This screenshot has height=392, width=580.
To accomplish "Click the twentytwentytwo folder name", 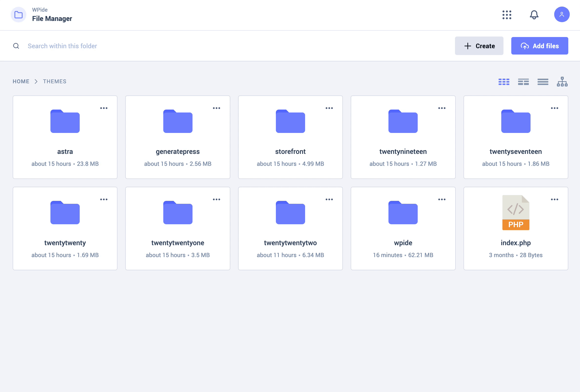I will (290, 243).
